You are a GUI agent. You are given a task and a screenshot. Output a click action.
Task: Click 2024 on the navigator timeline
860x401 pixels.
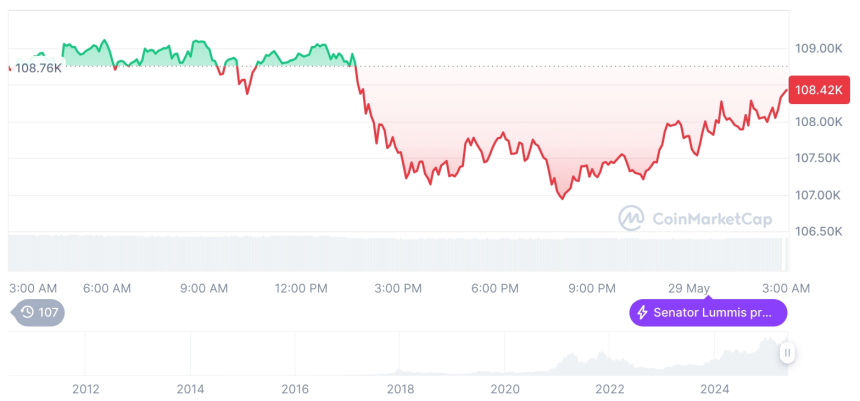[x=714, y=388]
